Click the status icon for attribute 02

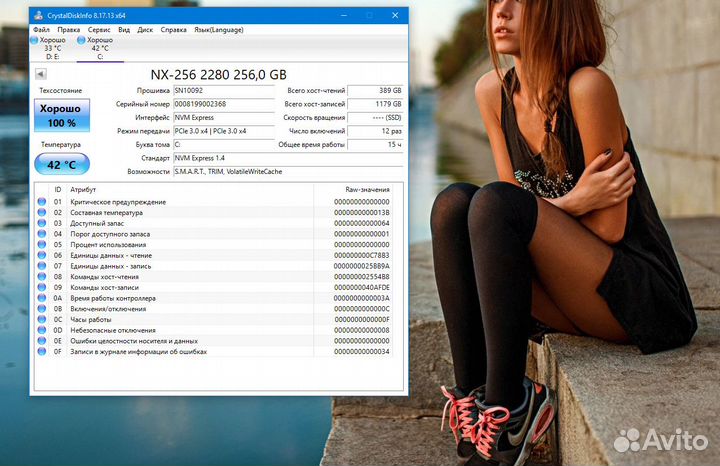pyautogui.click(x=42, y=212)
